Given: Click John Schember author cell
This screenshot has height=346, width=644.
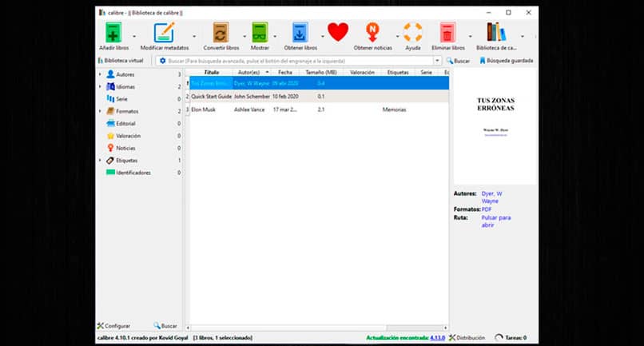Looking at the screenshot, I should click(252, 97).
